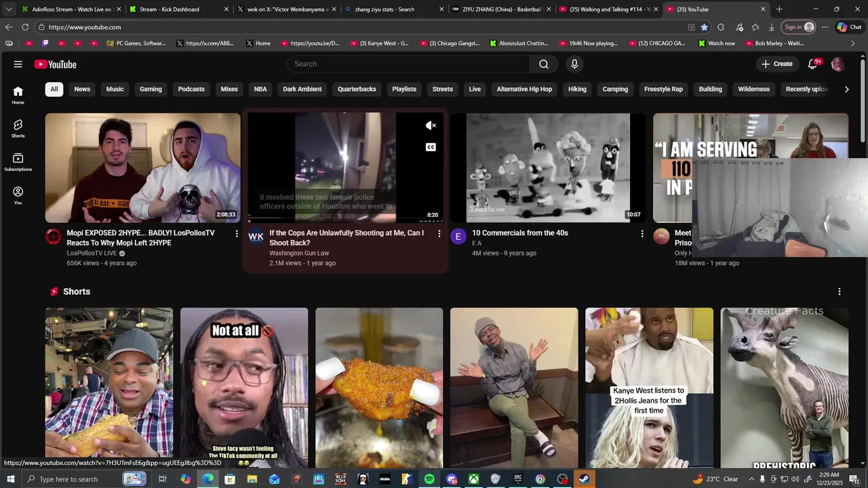The image size is (868, 488).
Task: Open the Not at all Short
Action: tap(244, 388)
